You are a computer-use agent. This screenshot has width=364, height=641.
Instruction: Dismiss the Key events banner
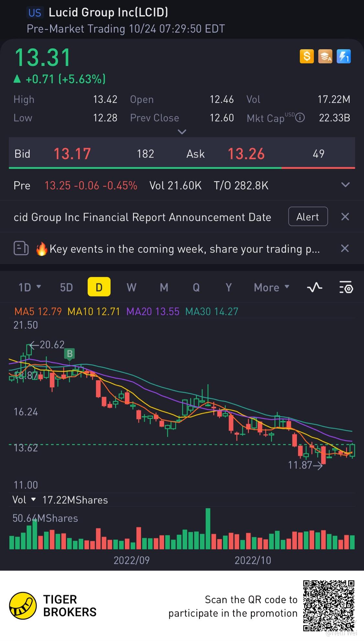tap(345, 249)
